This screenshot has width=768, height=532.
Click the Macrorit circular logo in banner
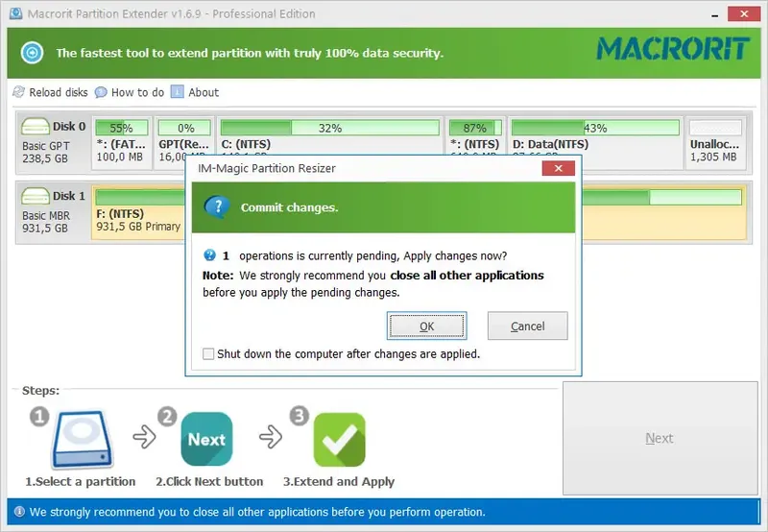pos(33,53)
